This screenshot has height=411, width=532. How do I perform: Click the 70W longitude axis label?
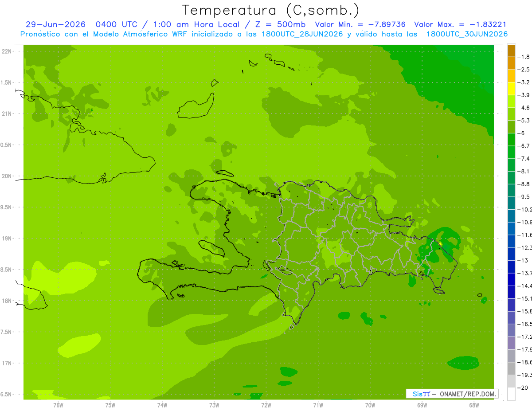tap(370, 405)
